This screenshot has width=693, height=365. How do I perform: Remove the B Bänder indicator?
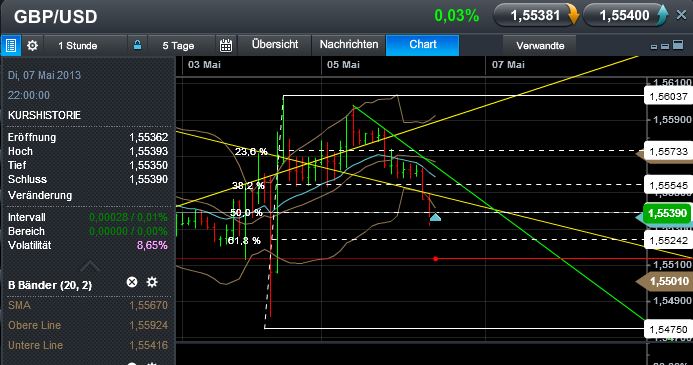pyautogui.click(x=132, y=282)
